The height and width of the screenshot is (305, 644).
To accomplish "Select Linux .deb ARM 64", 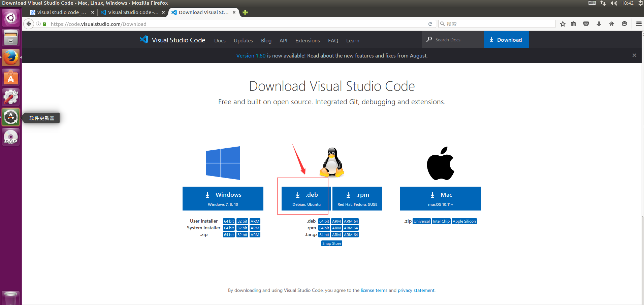I will 351,221.
